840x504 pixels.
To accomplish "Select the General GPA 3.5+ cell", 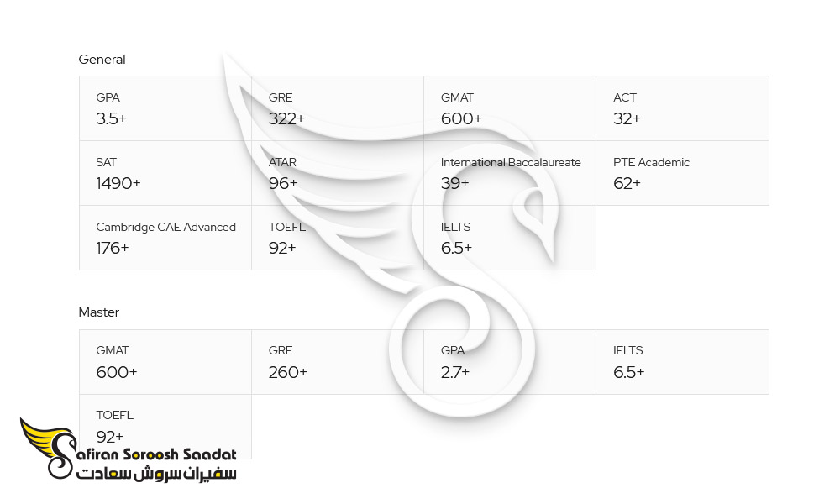I will pyautogui.click(x=165, y=108).
